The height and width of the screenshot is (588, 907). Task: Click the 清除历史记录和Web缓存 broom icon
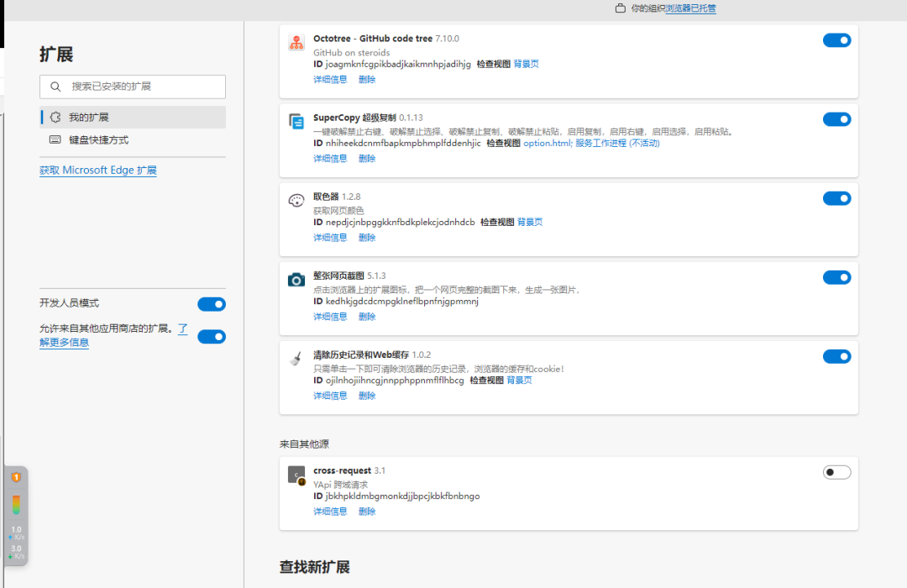click(x=296, y=359)
